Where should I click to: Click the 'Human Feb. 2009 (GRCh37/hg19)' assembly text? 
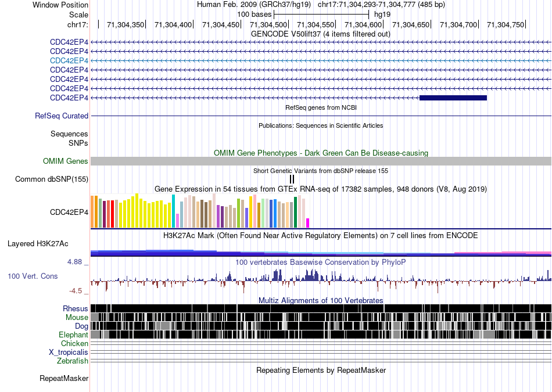click(x=254, y=5)
